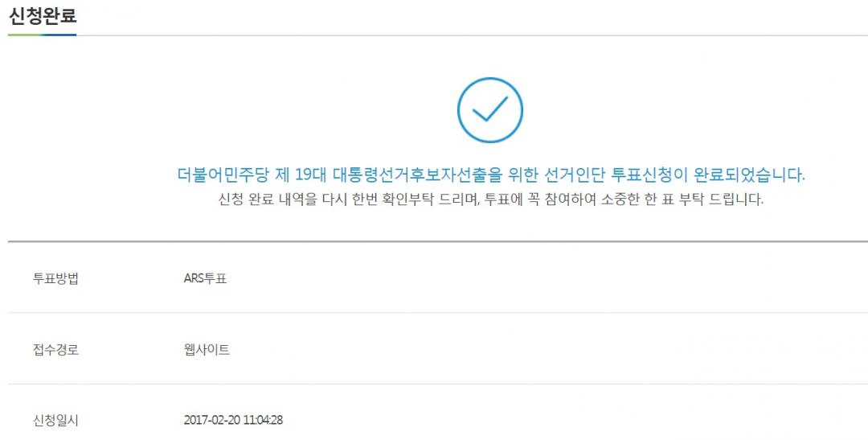Click the "접수경로" row label

tap(55, 350)
